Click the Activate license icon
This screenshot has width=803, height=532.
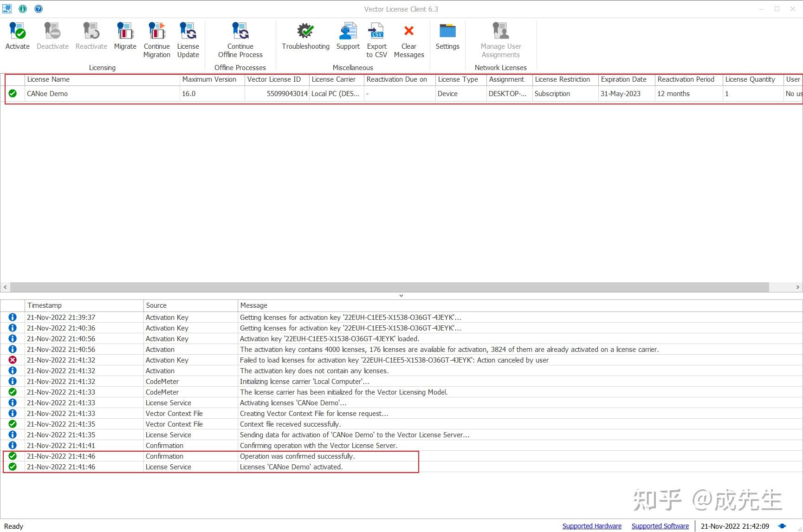click(18, 31)
